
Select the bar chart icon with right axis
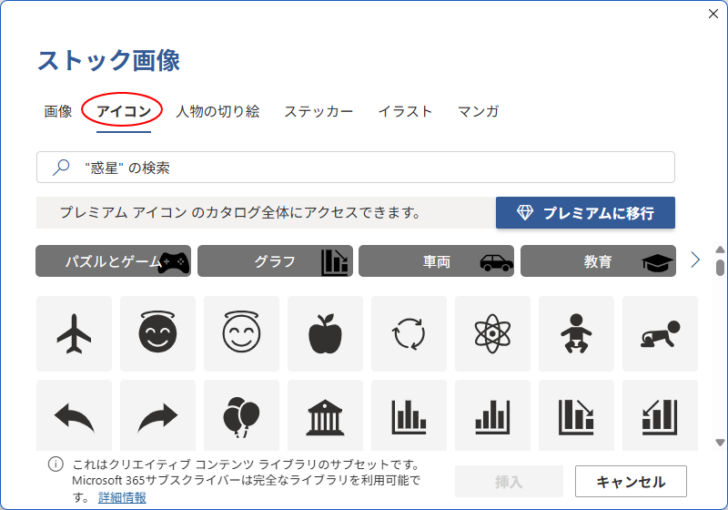pyautogui.click(x=493, y=416)
